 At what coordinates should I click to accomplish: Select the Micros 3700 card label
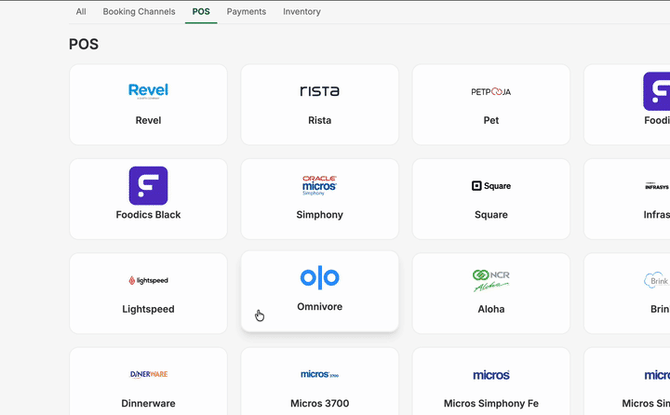320,403
